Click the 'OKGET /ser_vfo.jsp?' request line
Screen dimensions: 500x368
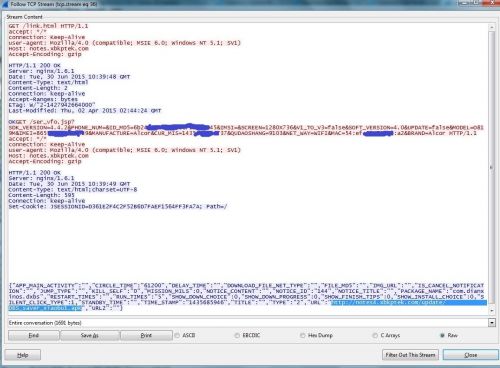point(41,122)
